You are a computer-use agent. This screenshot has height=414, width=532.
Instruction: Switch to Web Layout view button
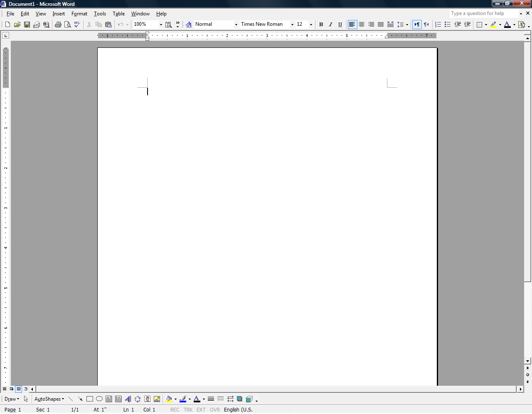click(12, 389)
